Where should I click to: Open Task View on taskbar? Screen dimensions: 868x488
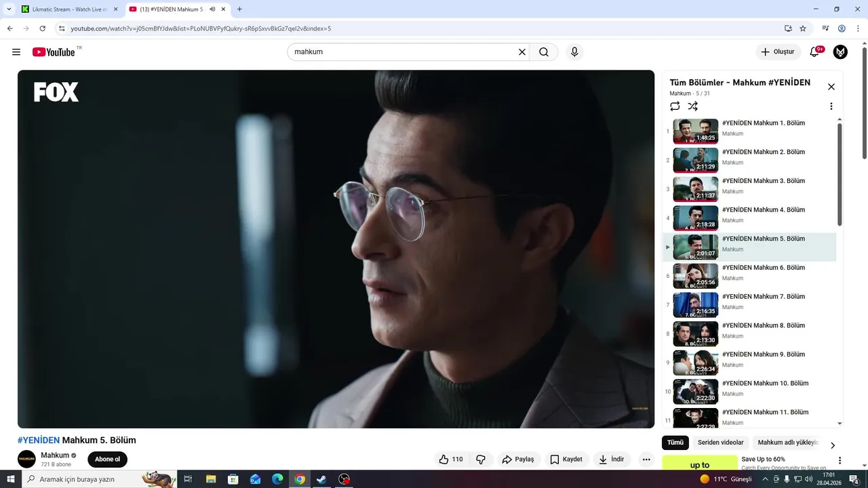click(188, 479)
